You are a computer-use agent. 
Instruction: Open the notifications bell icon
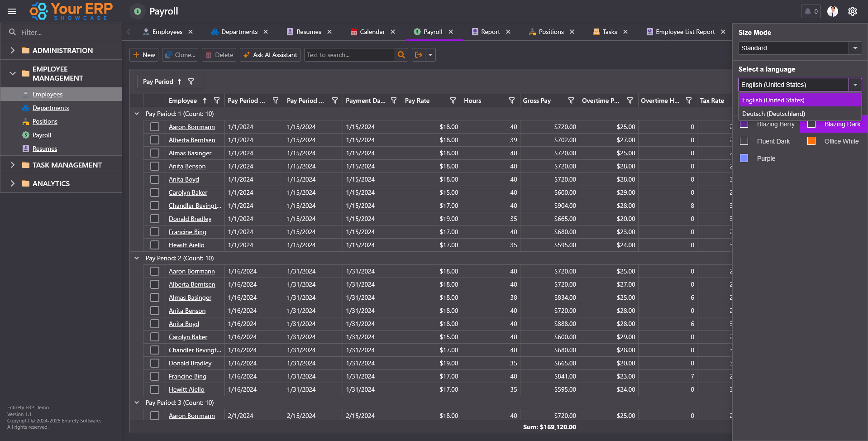coord(808,11)
